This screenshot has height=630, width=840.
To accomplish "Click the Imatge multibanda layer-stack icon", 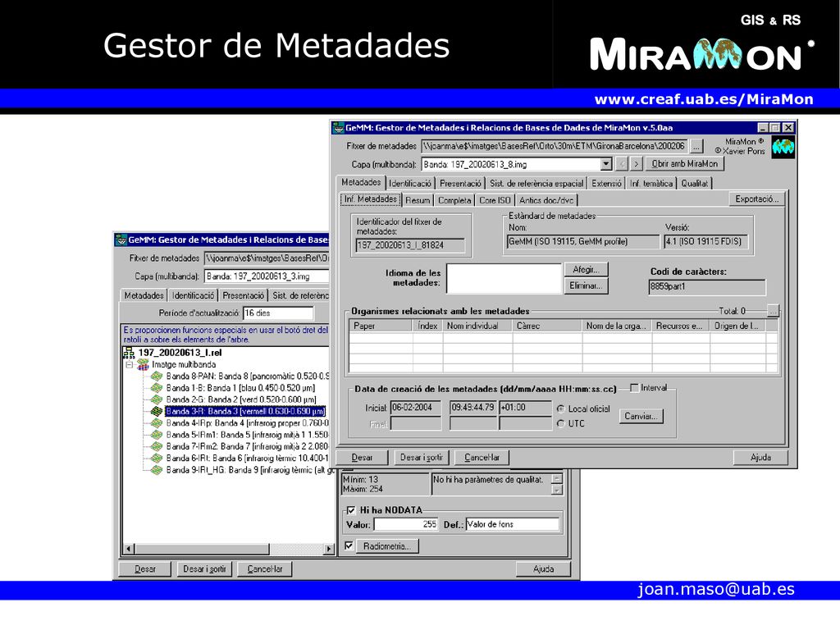I will tap(143, 364).
